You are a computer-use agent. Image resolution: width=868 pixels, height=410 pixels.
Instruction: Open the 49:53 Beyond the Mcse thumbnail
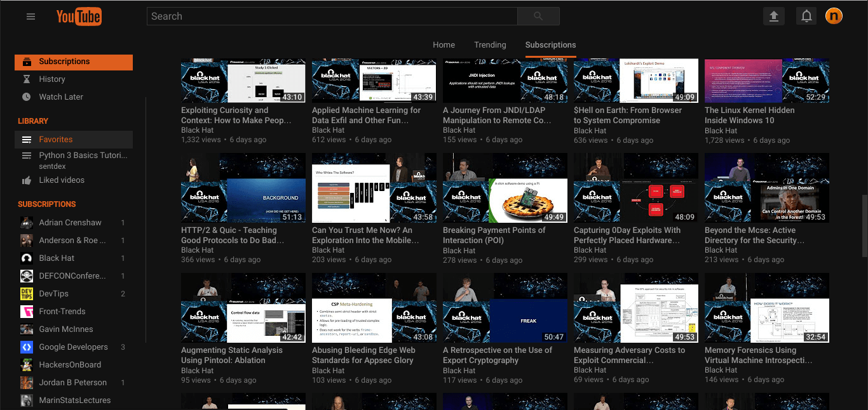tap(767, 188)
